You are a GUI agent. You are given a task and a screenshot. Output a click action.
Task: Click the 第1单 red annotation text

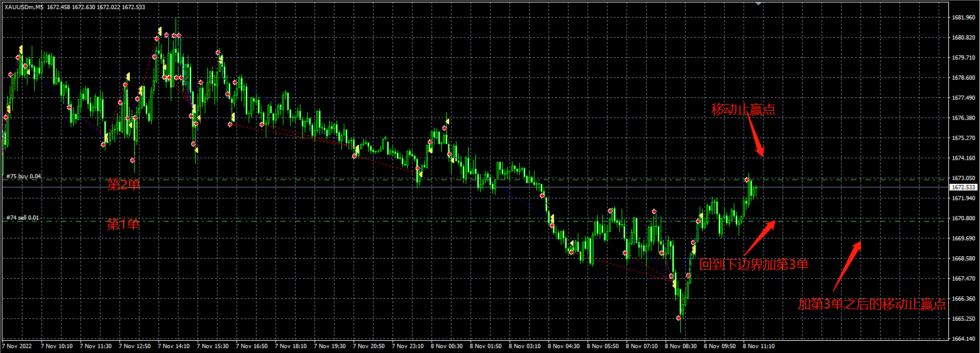124,225
